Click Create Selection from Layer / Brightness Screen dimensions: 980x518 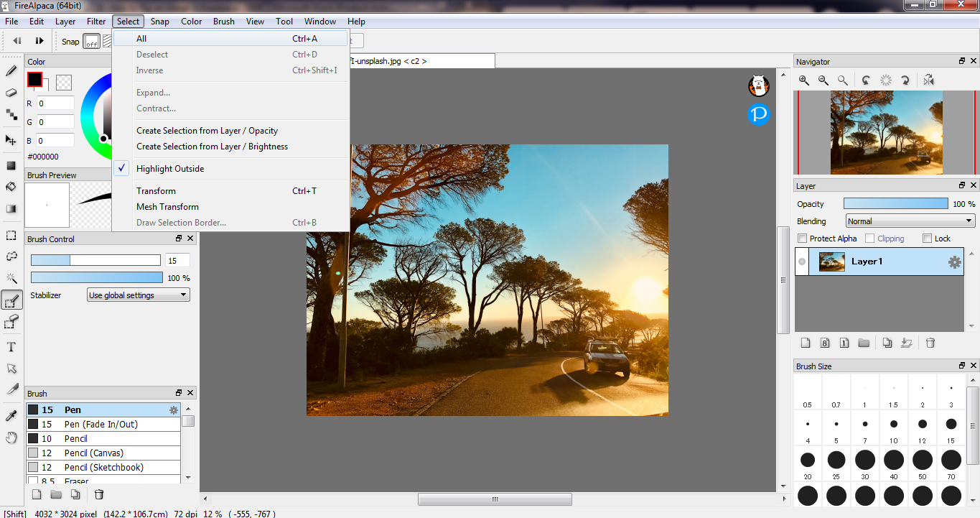pyautogui.click(x=231, y=147)
